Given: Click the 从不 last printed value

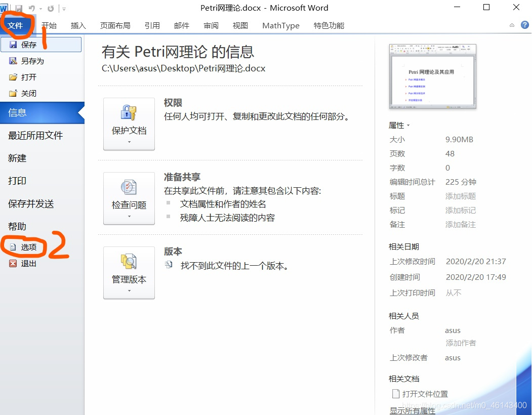Looking at the screenshot, I should [x=454, y=293].
